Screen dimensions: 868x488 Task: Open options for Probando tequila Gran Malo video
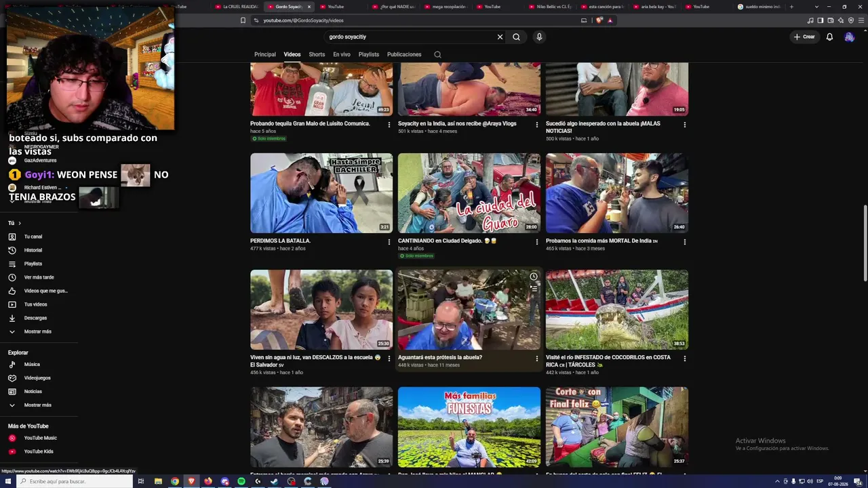point(389,125)
